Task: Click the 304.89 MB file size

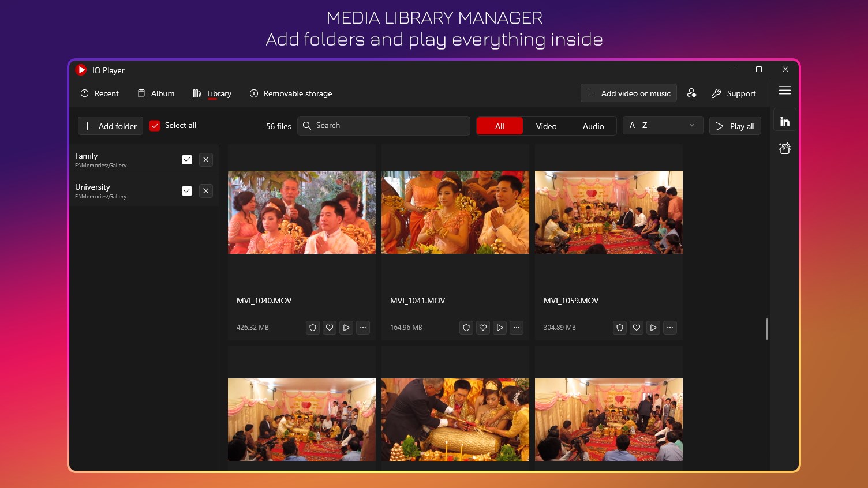Action: pyautogui.click(x=560, y=328)
